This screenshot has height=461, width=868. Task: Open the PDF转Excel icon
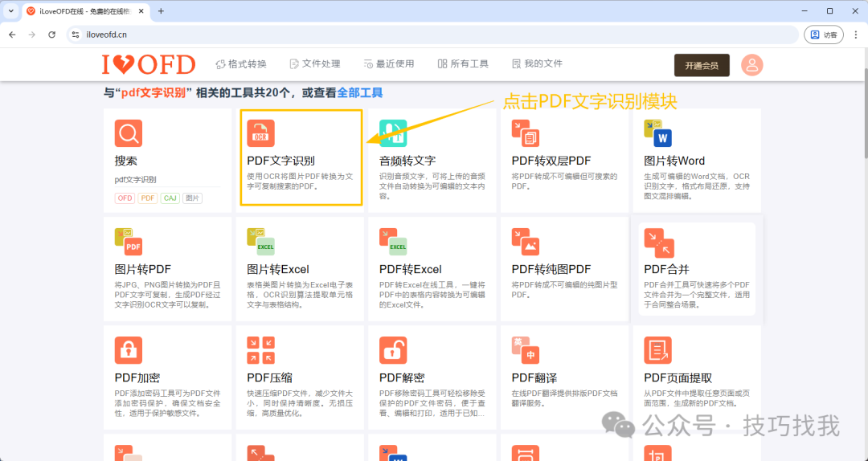393,242
